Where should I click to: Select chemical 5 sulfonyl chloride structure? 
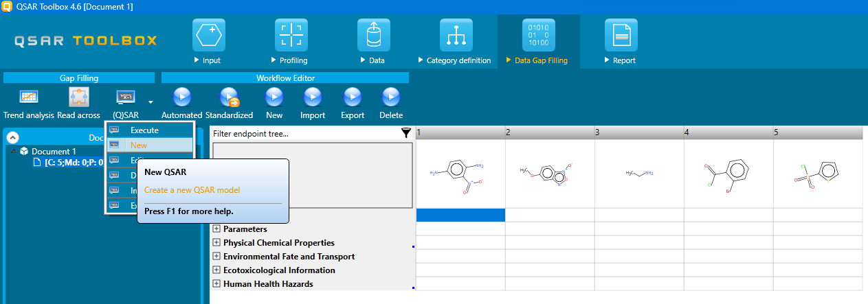point(818,174)
